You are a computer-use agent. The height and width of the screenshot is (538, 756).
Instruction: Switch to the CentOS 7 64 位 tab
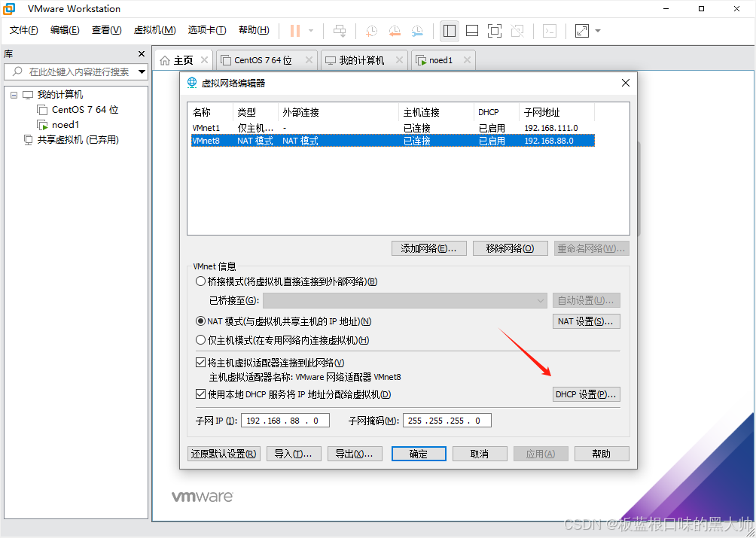[264, 60]
